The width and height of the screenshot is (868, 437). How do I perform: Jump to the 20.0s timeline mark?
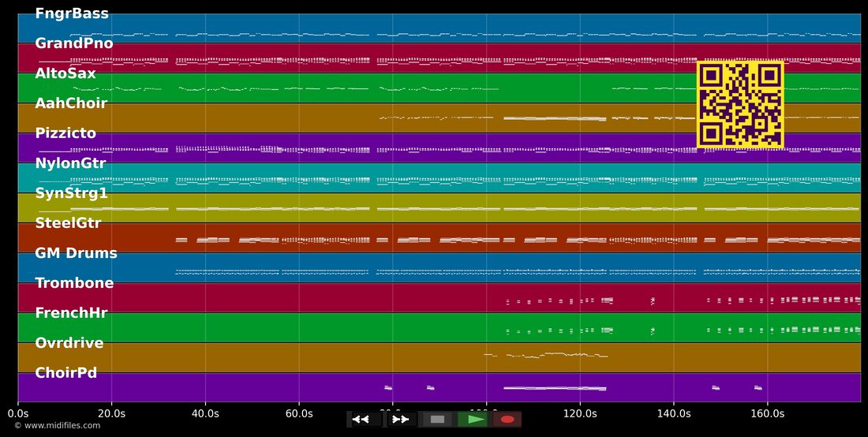tap(111, 413)
